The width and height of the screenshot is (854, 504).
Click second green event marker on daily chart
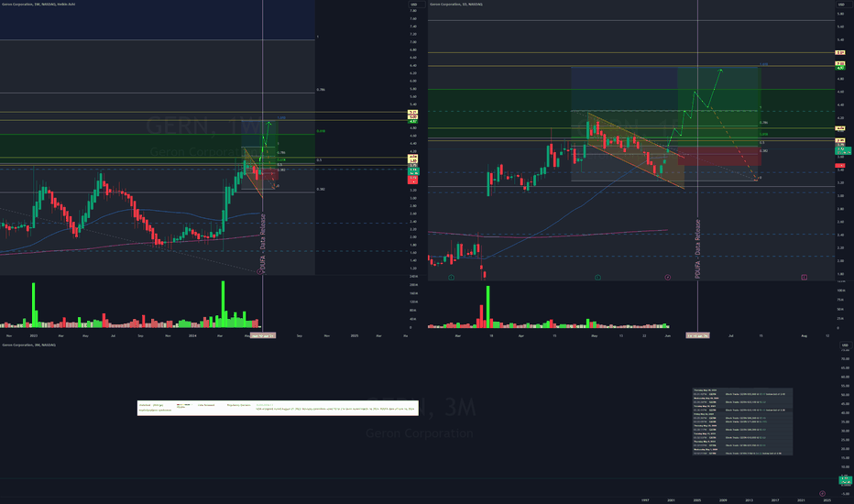(x=597, y=278)
